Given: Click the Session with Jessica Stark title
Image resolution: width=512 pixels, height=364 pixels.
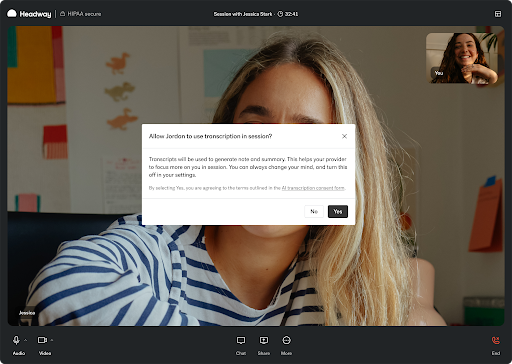Looking at the screenshot, I should [243, 14].
